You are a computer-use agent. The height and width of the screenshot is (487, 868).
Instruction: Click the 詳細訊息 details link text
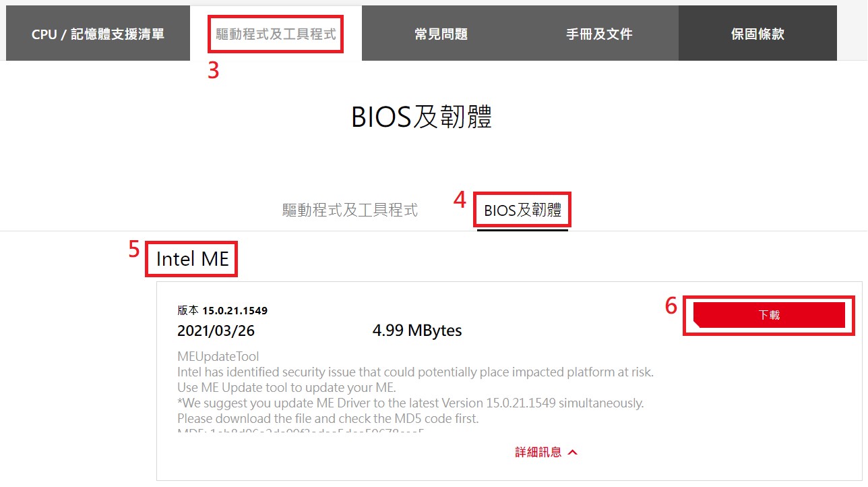(x=538, y=453)
